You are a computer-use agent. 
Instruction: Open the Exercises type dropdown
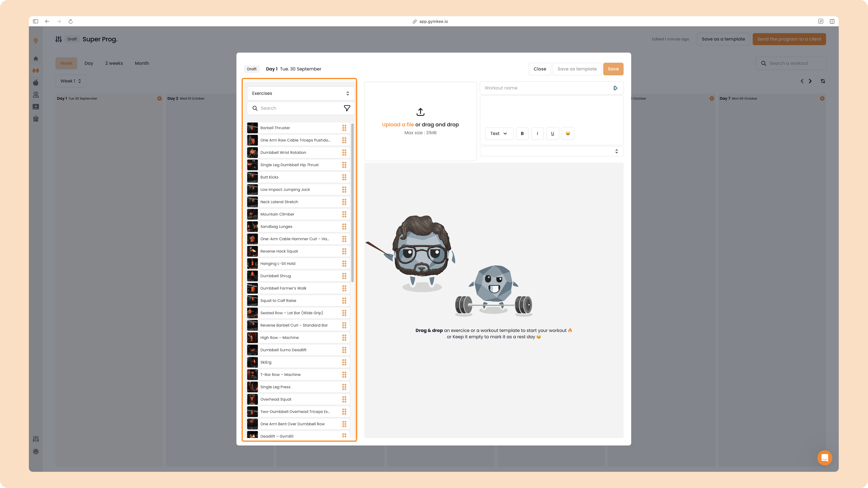pos(301,93)
